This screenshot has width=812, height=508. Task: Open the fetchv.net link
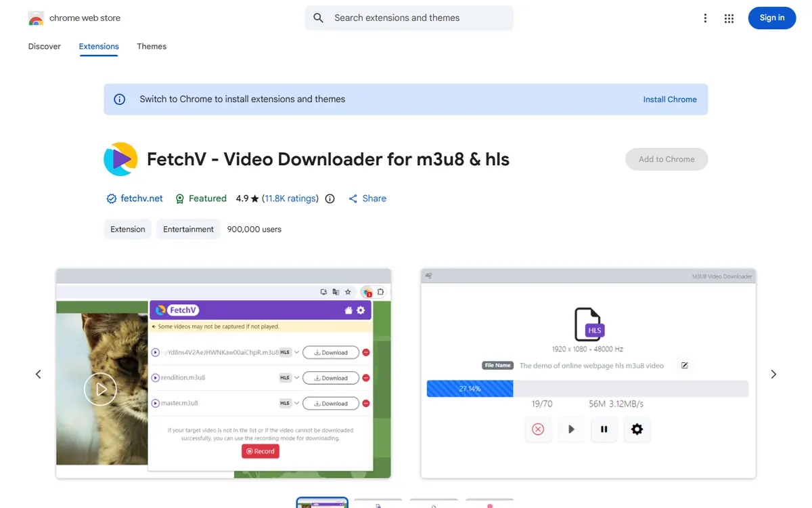click(142, 199)
